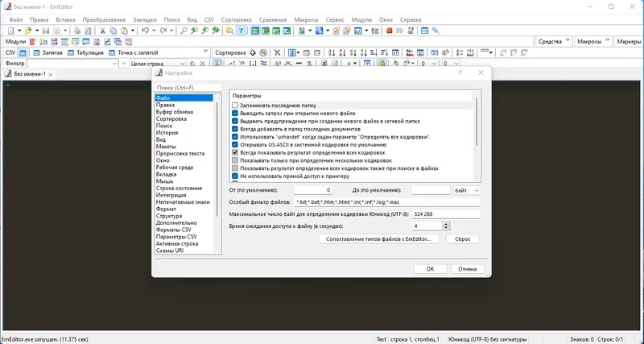Image resolution: width=644 pixels, height=344 pixels.
Task: Click the Undo arrow icon
Action: pos(145,31)
